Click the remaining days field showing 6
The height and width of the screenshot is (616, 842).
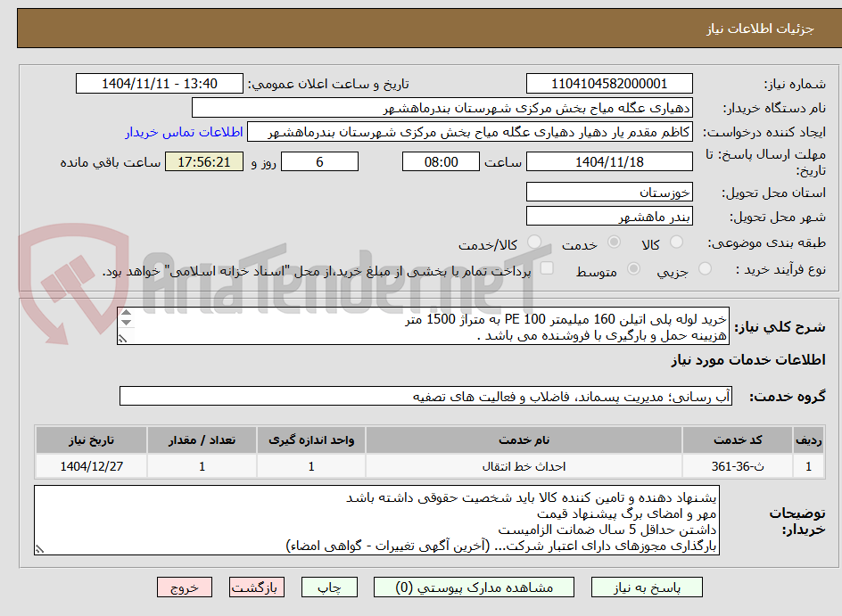pos(319,161)
